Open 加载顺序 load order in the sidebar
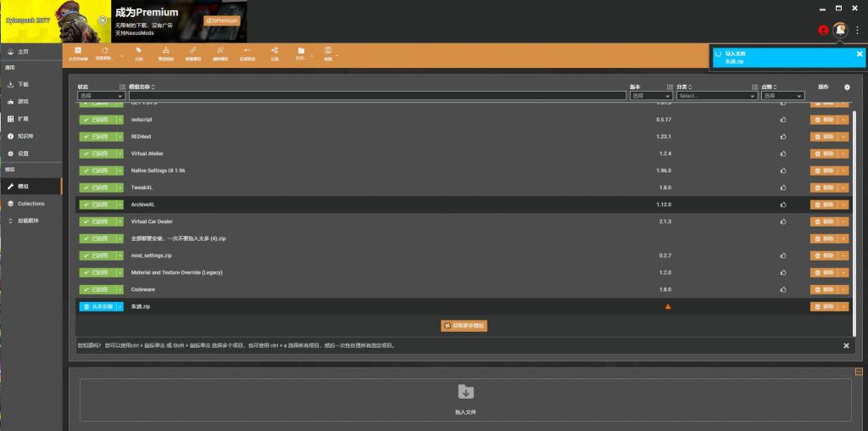868x431 pixels. [31, 221]
